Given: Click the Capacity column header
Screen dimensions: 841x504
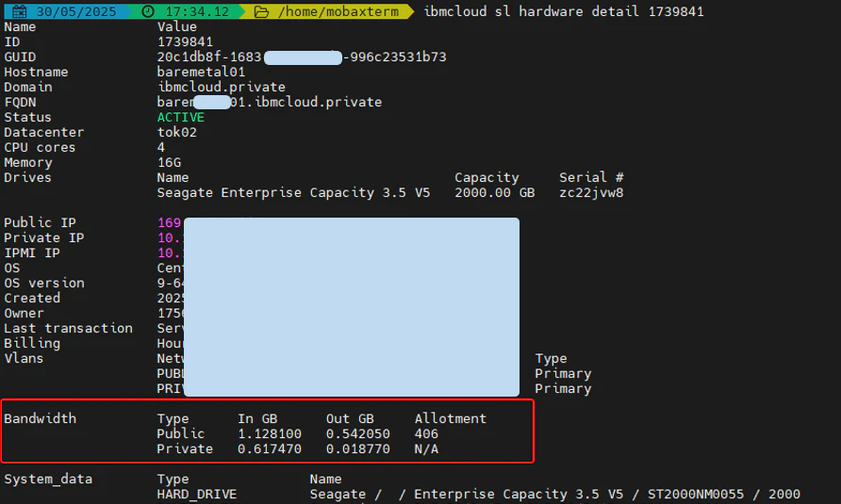Looking at the screenshot, I should 486,177.
